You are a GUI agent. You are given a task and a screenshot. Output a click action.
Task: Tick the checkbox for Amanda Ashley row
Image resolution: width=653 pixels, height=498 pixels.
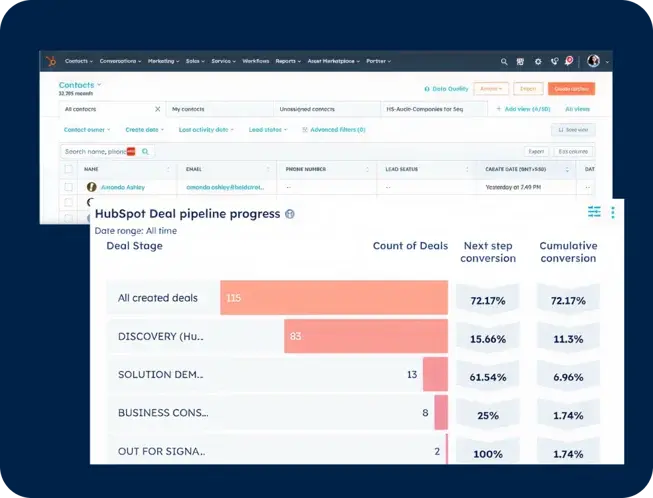69,187
